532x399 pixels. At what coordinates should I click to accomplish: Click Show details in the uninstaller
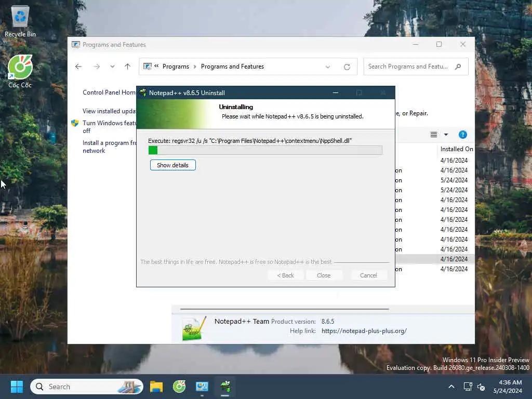coord(172,165)
